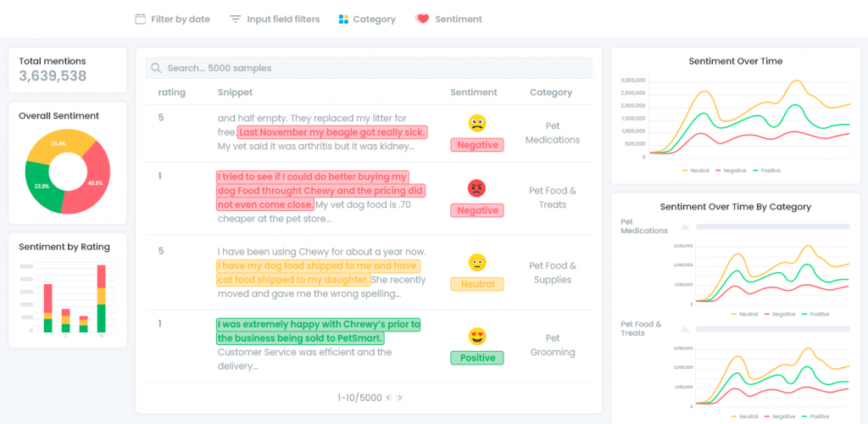Click the Neutral sentiment tag
Image resolution: width=868 pixels, height=424 pixels.
pyautogui.click(x=477, y=284)
